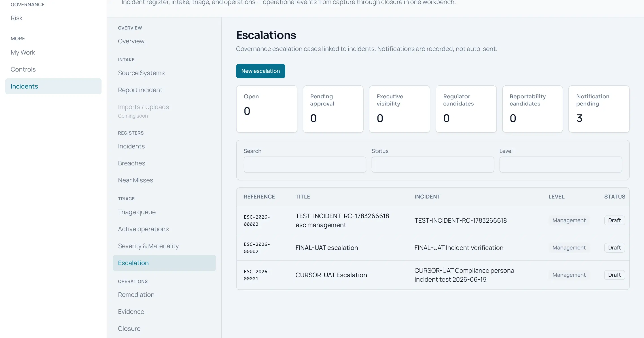Click the STATUS column header
This screenshot has width=644, height=338.
click(615, 197)
